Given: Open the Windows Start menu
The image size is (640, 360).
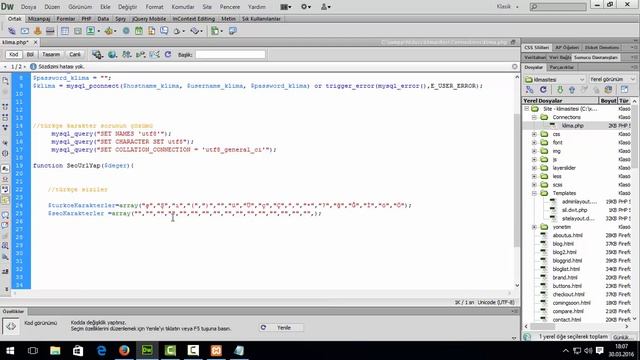Looking at the screenshot, I should click(x=10, y=350).
